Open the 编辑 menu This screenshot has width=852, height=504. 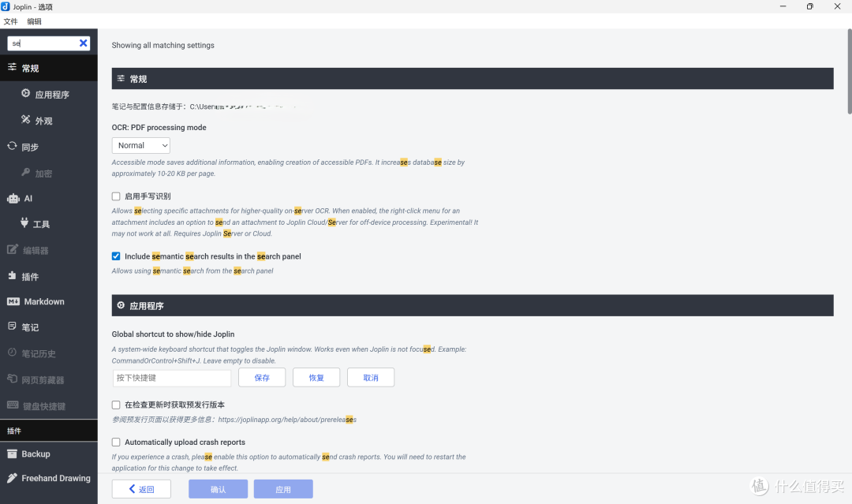[34, 22]
